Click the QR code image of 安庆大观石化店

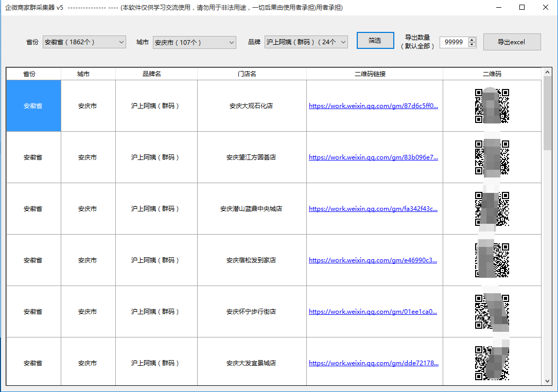click(493, 106)
